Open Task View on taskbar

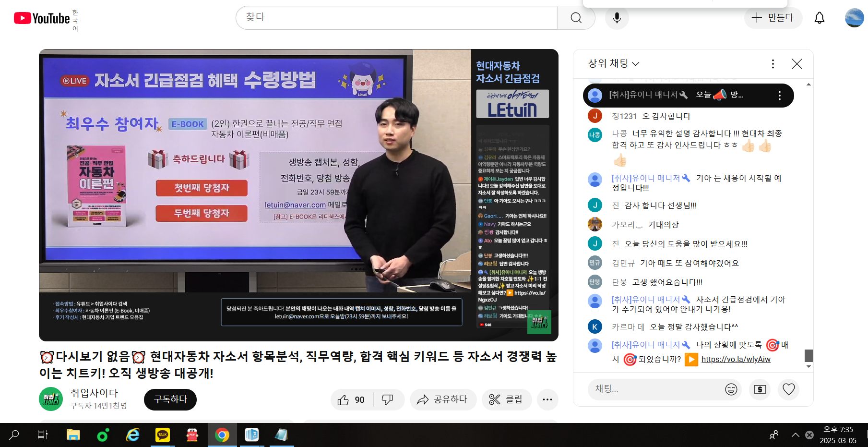[43, 435]
